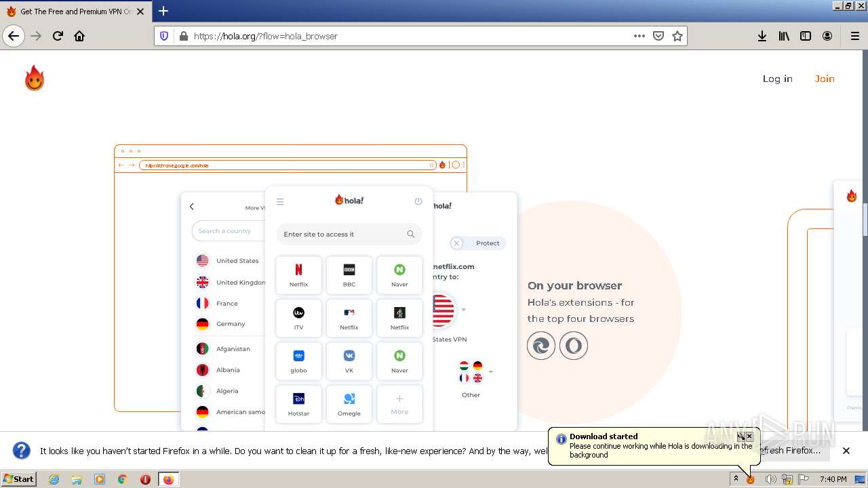Expand United States VPN flag dropdown arrow
The width and height of the screenshot is (868, 488).
464,310
